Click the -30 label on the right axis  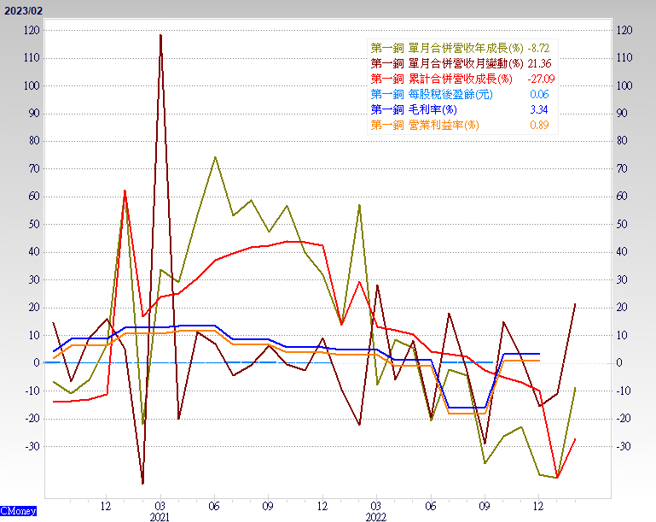click(x=623, y=446)
